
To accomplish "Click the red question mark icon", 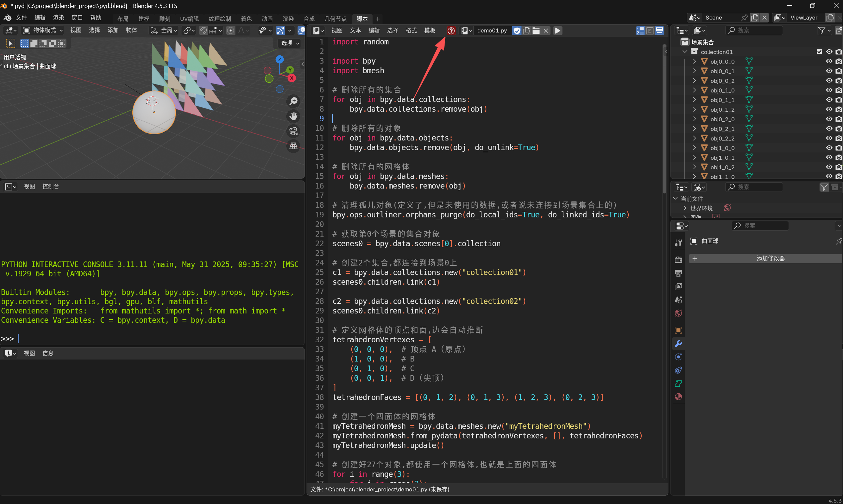I will coord(451,30).
